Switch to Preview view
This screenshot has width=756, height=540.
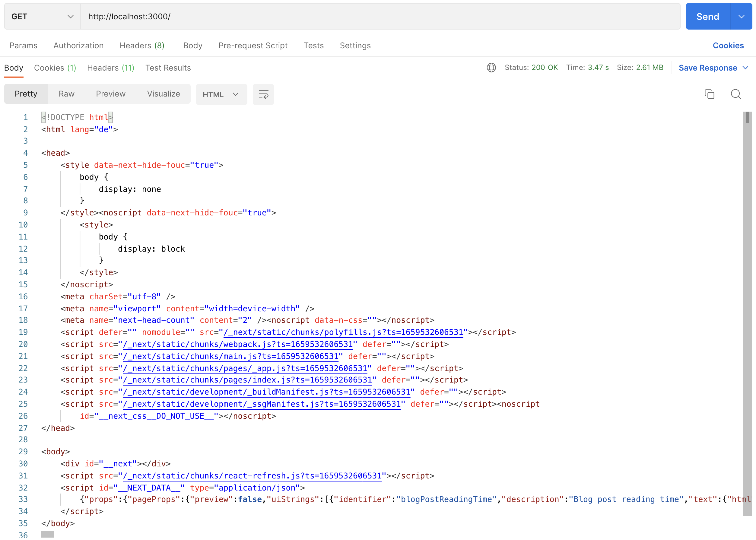coord(111,94)
